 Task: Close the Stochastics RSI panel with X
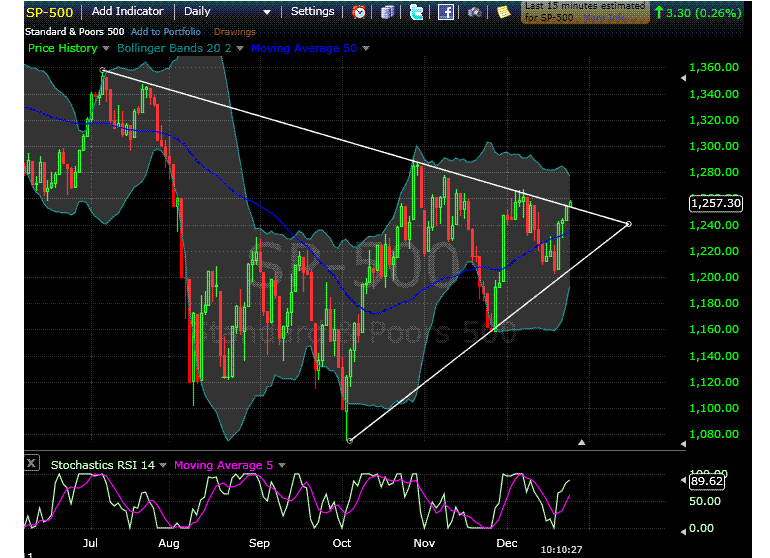point(31,463)
